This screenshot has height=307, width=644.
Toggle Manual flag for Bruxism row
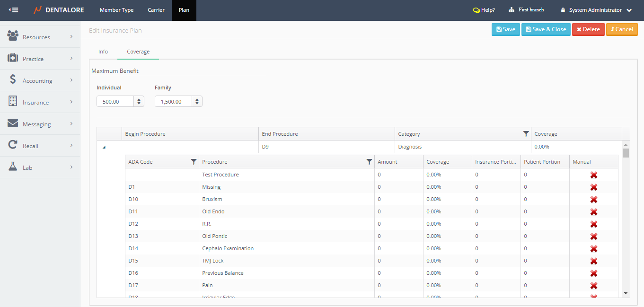point(593,200)
